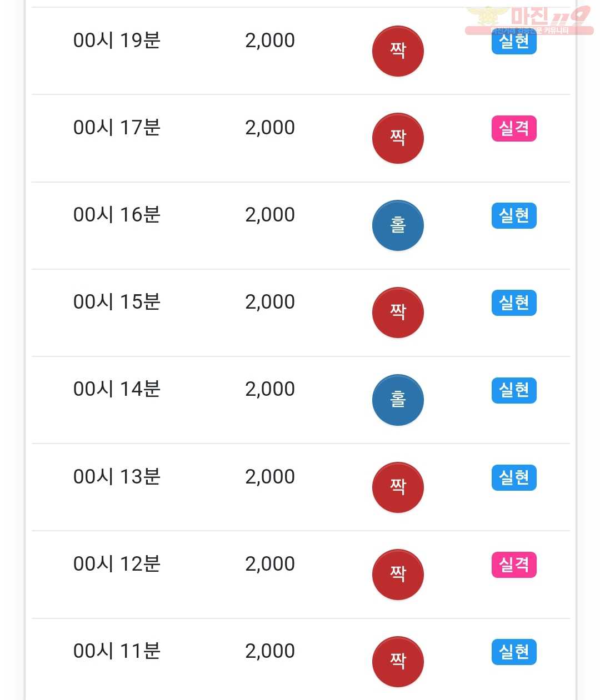Click the red 짝 circle at 00시 12분
Image resolution: width=600 pixels, height=700 pixels.
[398, 575]
